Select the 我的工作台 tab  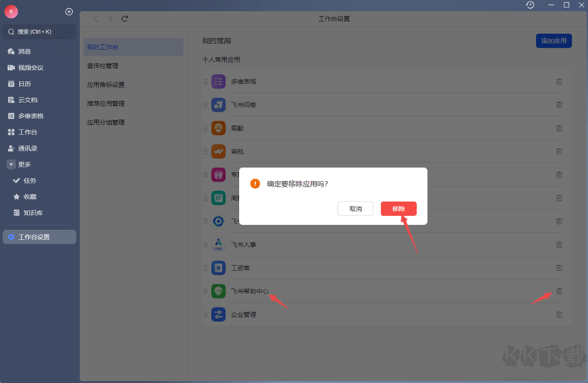pyautogui.click(x=133, y=47)
